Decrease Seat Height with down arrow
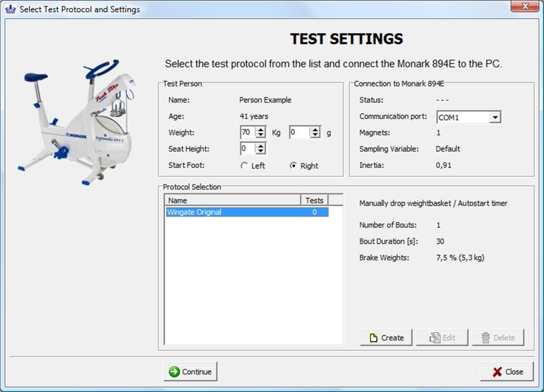 click(261, 151)
